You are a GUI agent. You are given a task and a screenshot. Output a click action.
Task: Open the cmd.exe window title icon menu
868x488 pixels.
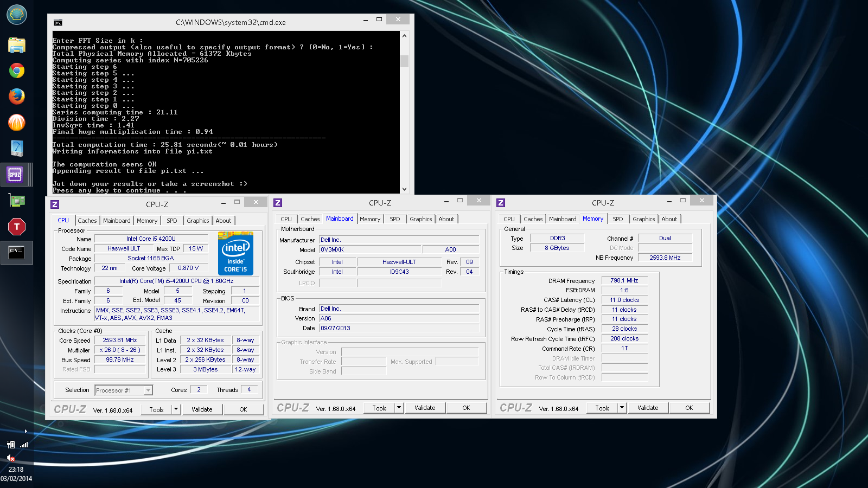58,22
